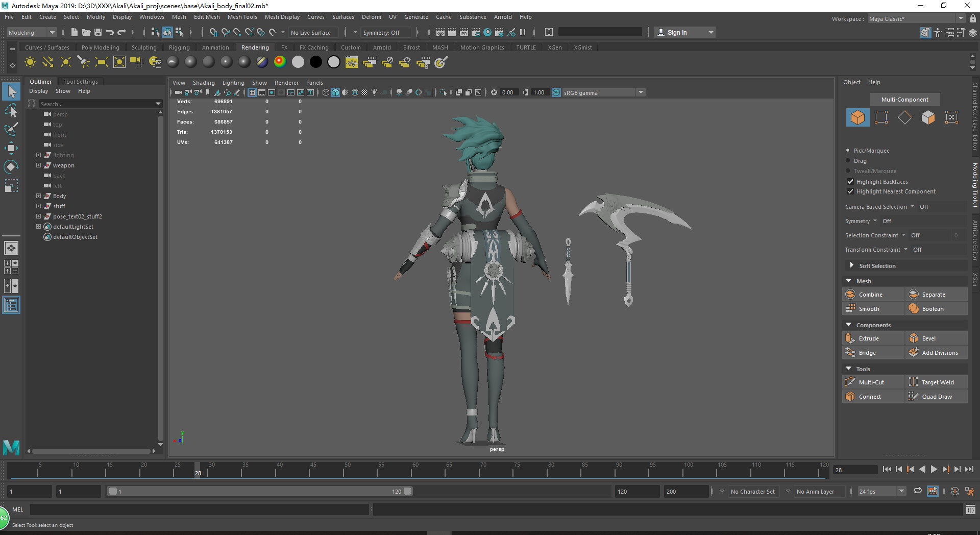Select Face selection mode icon

pyautogui.click(x=928, y=117)
